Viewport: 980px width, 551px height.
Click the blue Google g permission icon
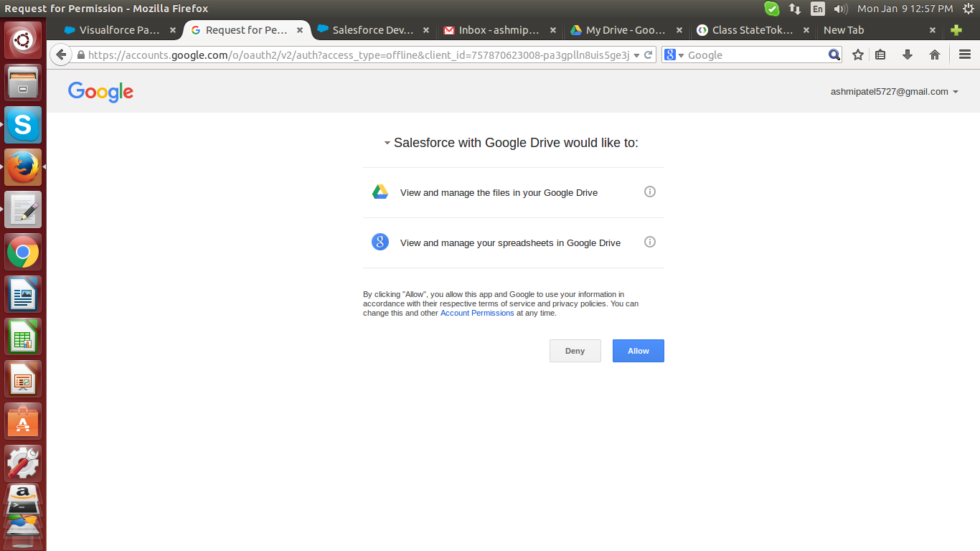click(x=380, y=242)
